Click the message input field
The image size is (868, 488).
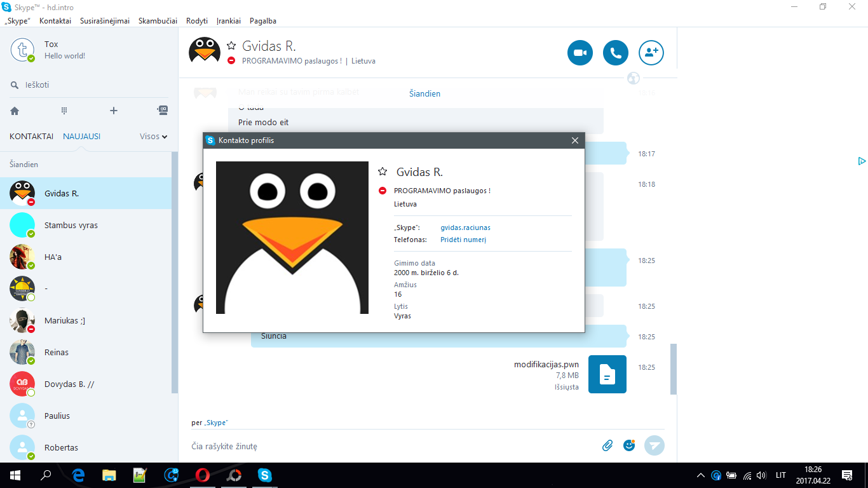(394, 446)
